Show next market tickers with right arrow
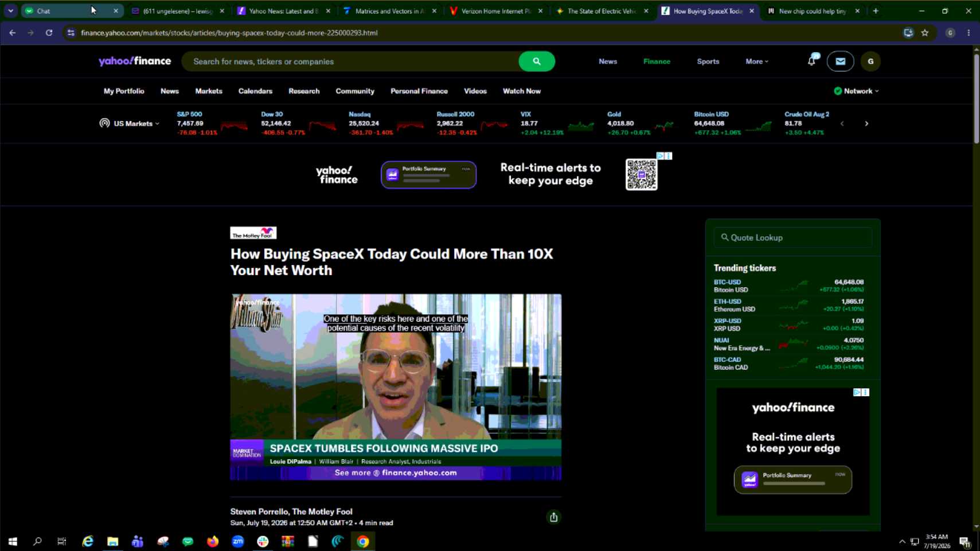Screen dimensions: 980x551 pyautogui.click(x=866, y=123)
